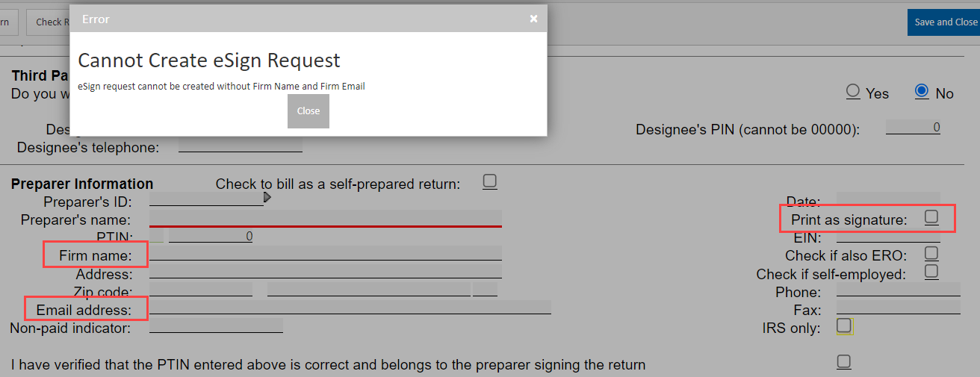Viewport: 980px width, 377px height.
Task: Open the Preparer's ID lookup arrow
Action: point(267,199)
